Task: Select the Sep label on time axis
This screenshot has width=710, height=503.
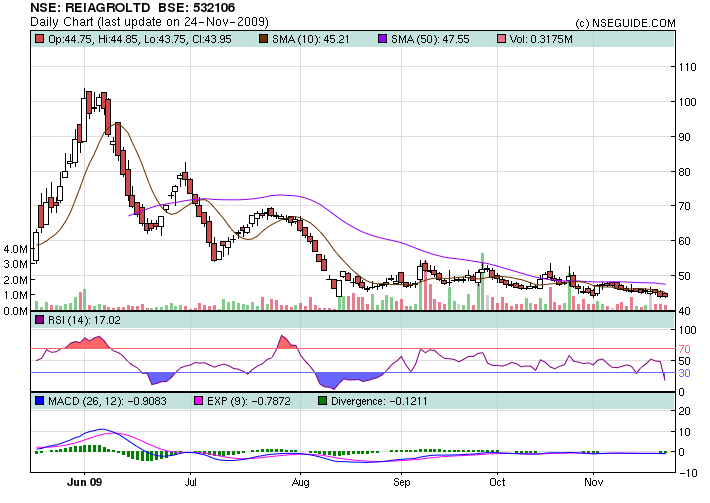Action: click(402, 480)
